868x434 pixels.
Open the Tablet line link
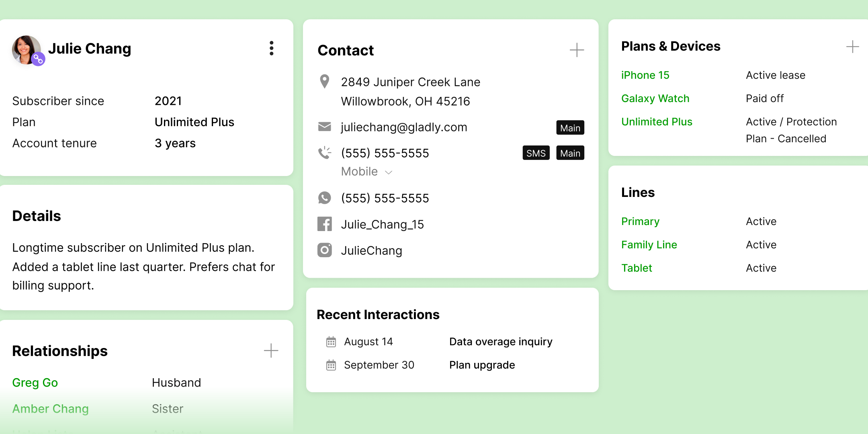tap(637, 268)
